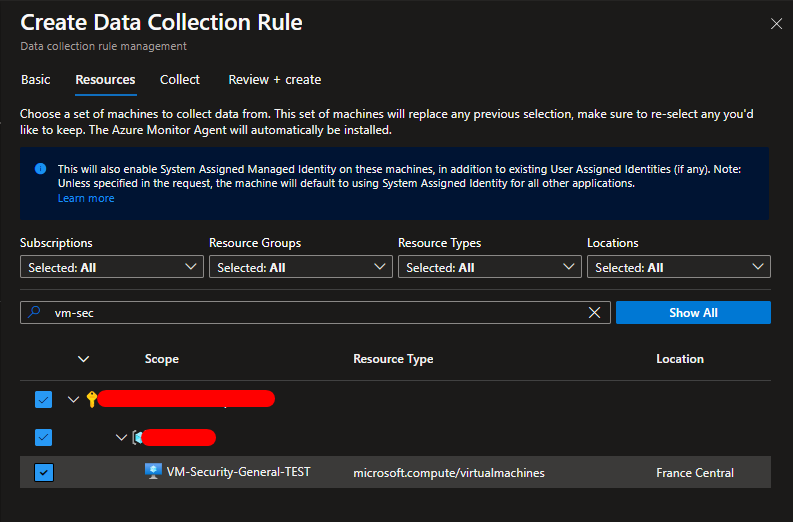Collapse all rows using the header chevron

click(83, 359)
